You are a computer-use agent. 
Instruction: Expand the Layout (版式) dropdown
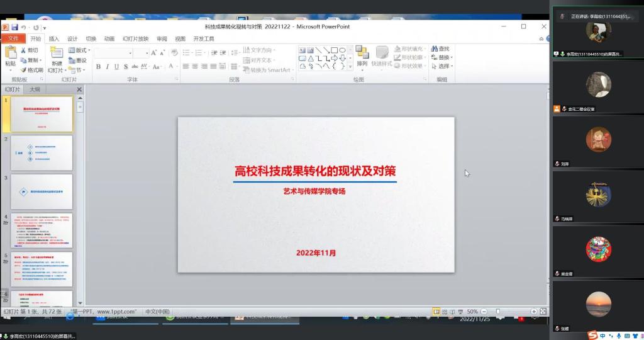point(80,50)
